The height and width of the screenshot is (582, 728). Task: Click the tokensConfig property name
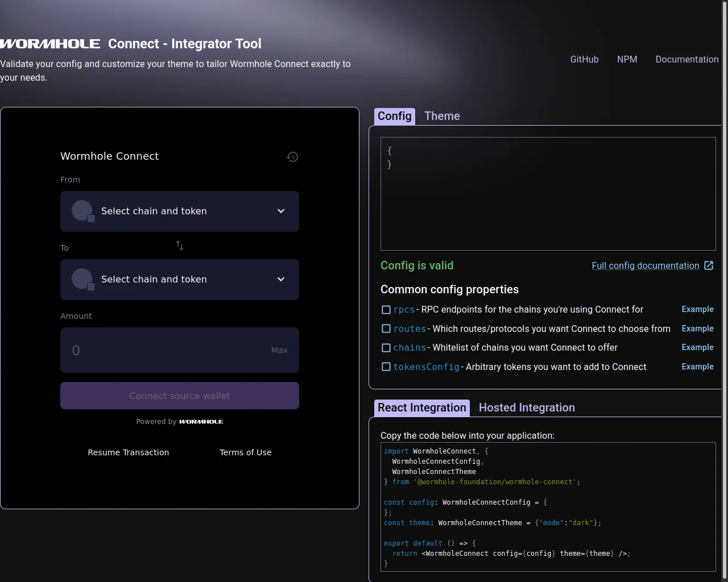pyautogui.click(x=426, y=367)
